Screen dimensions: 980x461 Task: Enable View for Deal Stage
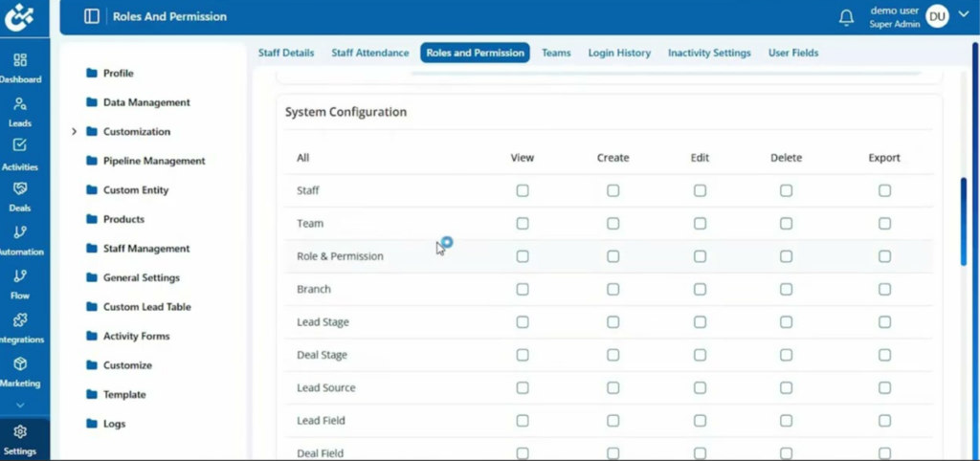click(x=523, y=355)
